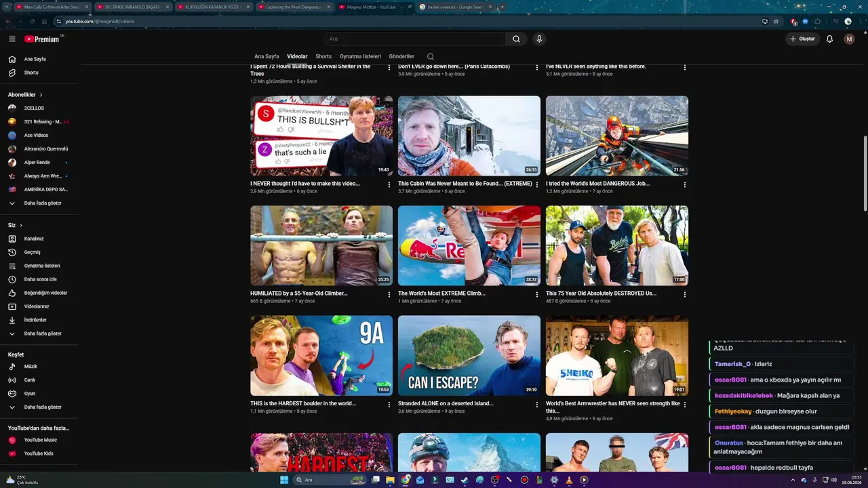
Task: Open options for 'World's Most DANGEROUS Job' video
Action: 685,184
